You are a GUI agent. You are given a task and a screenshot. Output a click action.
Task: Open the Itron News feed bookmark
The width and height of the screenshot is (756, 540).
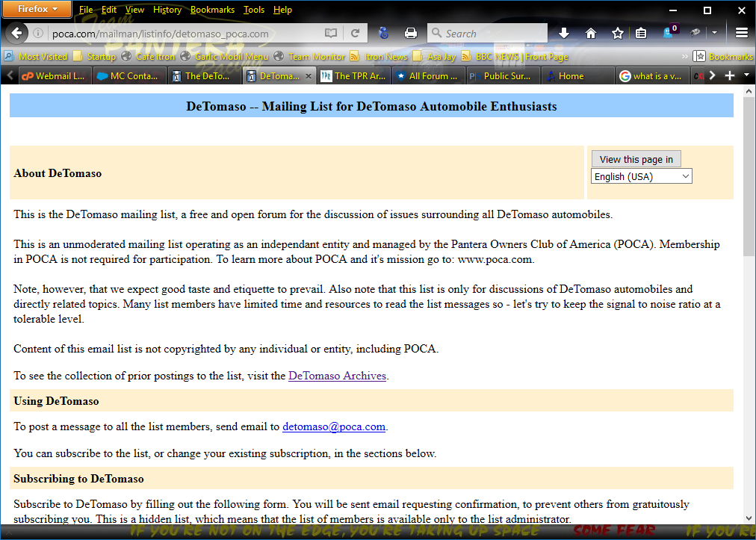coord(379,57)
